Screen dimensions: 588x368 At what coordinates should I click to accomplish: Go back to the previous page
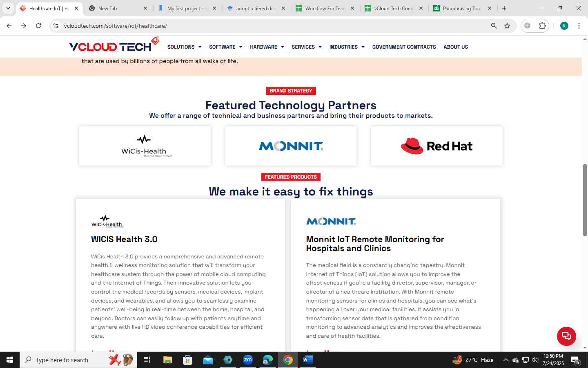click(x=9, y=26)
